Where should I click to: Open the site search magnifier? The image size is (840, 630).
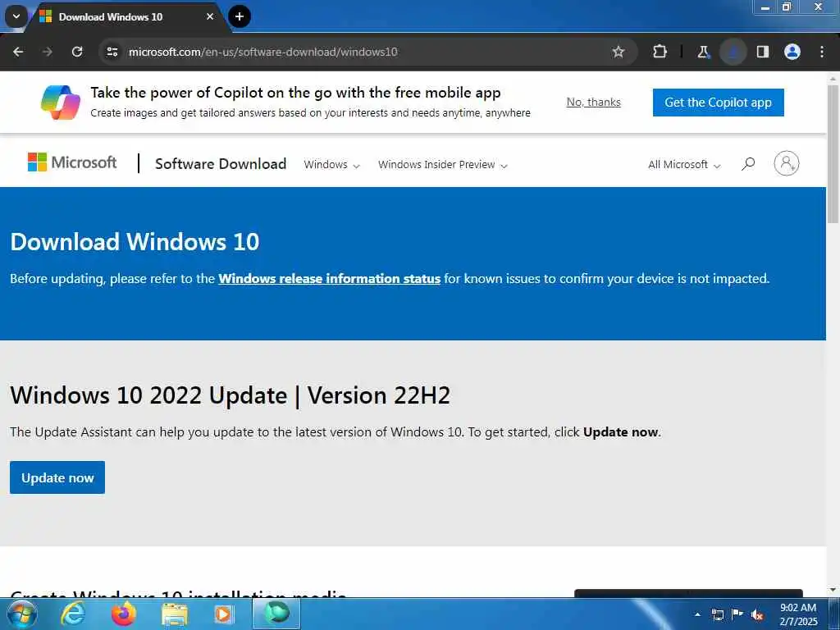748,164
